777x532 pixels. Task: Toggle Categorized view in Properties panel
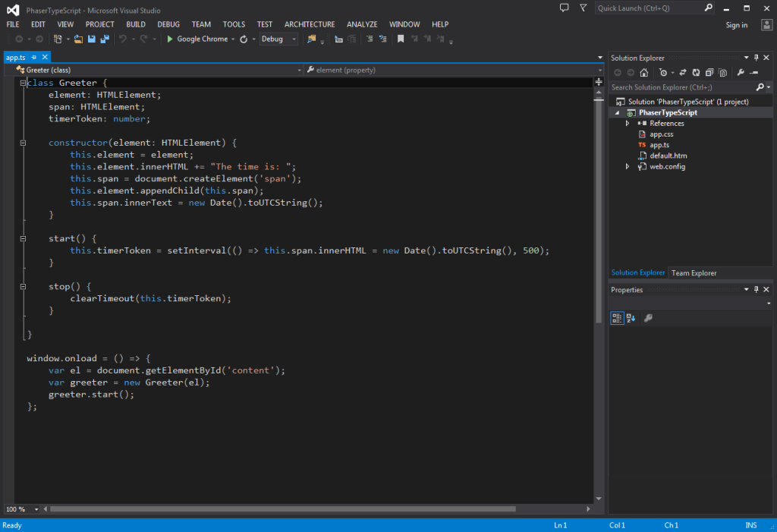click(x=617, y=318)
